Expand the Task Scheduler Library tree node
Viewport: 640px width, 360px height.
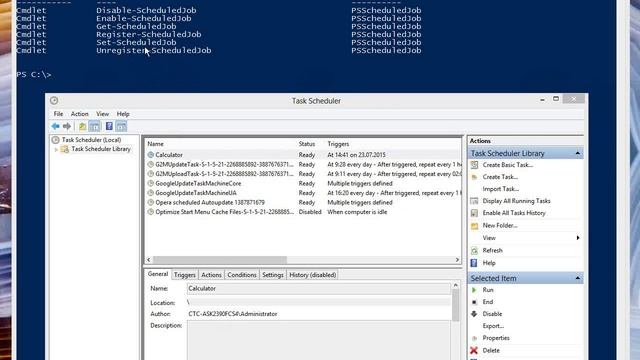(x=56, y=150)
